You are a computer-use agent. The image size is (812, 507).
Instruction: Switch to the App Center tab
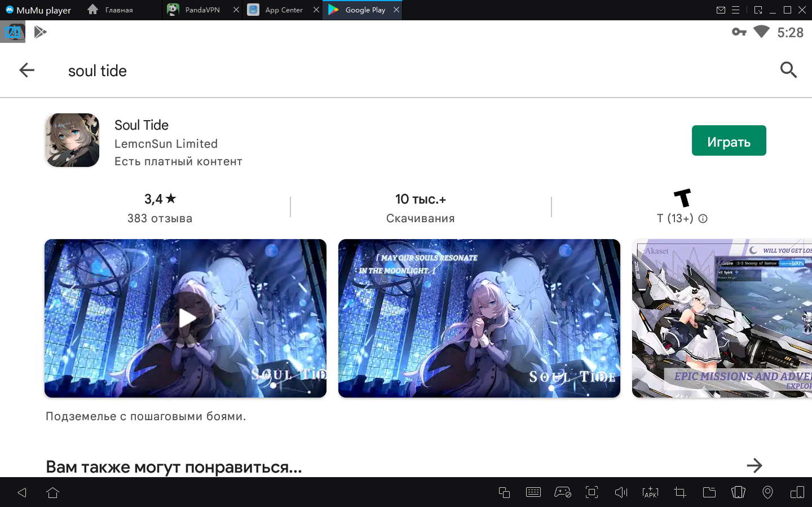(x=283, y=10)
